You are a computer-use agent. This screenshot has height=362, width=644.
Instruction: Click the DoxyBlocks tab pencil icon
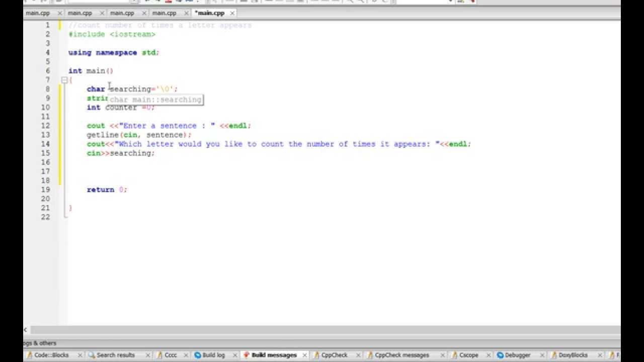(553, 355)
